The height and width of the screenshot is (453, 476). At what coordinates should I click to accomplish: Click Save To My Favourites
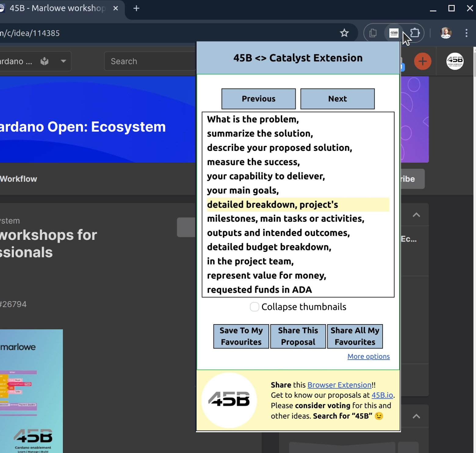pos(241,336)
